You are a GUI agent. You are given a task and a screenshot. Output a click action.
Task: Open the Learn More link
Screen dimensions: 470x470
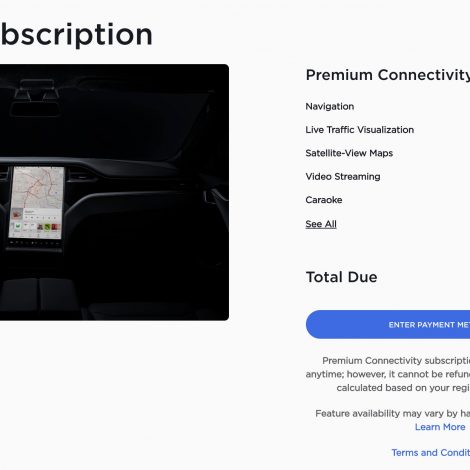point(440,427)
